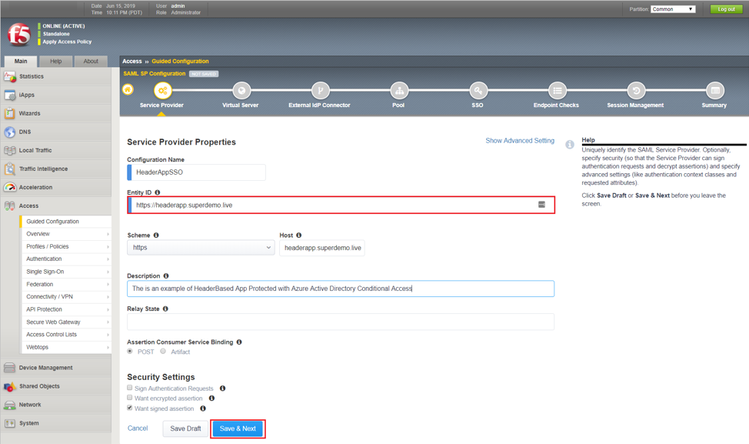Jump to the Pool step icon
Screen dimensions: 749x444
(x=399, y=90)
